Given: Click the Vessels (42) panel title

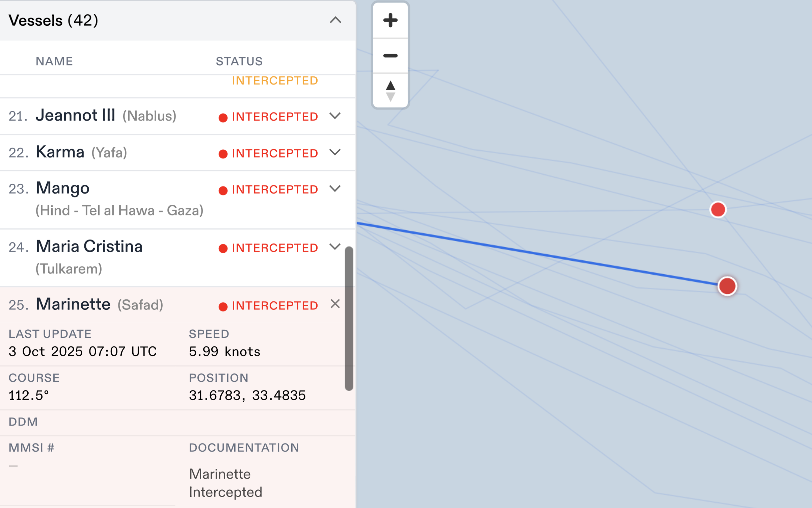Looking at the screenshot, I should (53, 20).
